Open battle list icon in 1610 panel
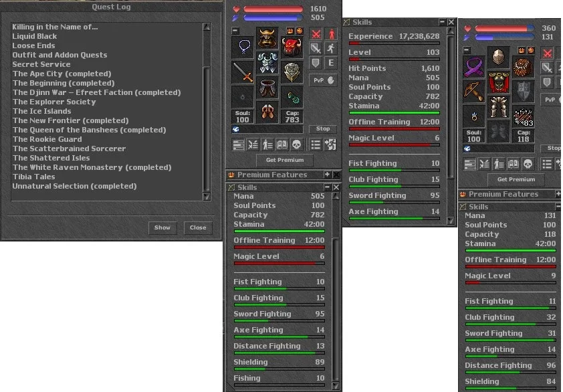Image resolution: width=563 pixels, height=392 pixels. [253, 144]
